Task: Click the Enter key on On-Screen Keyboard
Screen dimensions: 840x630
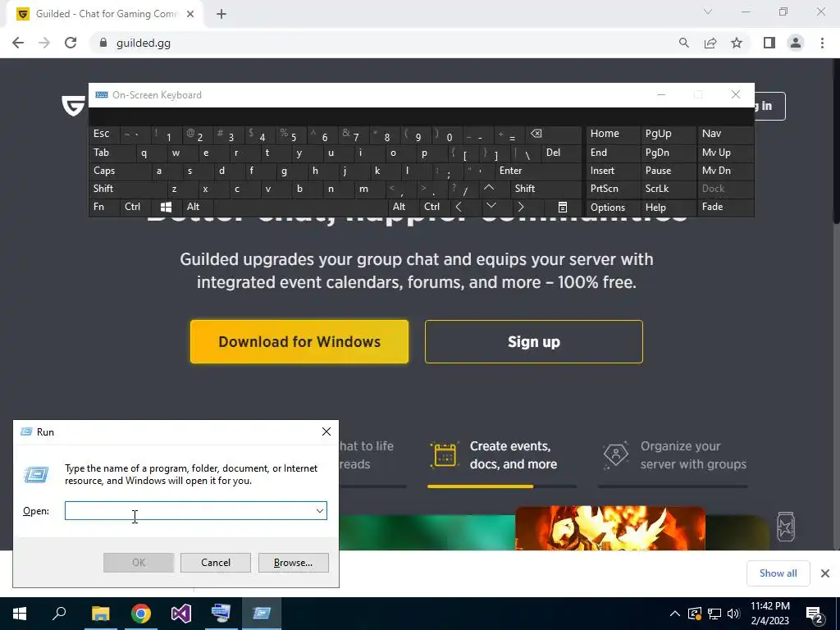Action: coord(538,171)
